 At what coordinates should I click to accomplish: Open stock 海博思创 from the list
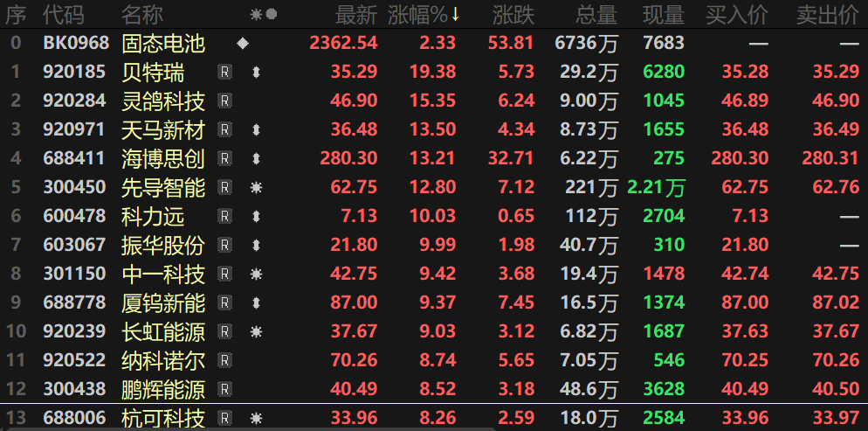point(163,159)
